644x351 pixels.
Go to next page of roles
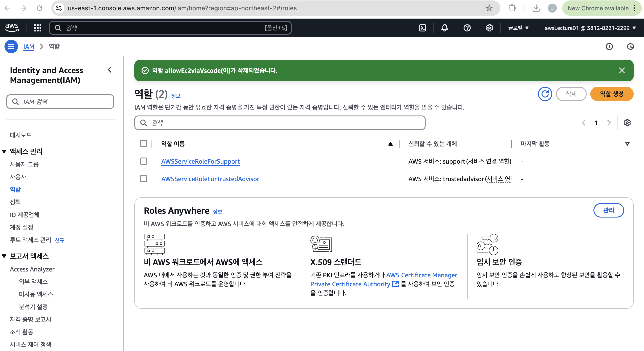pyautogui.click(x=609, y=123)
